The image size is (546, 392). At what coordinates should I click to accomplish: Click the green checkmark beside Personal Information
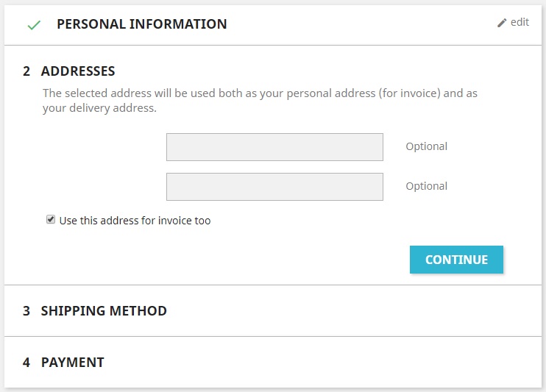pos(34,25)
